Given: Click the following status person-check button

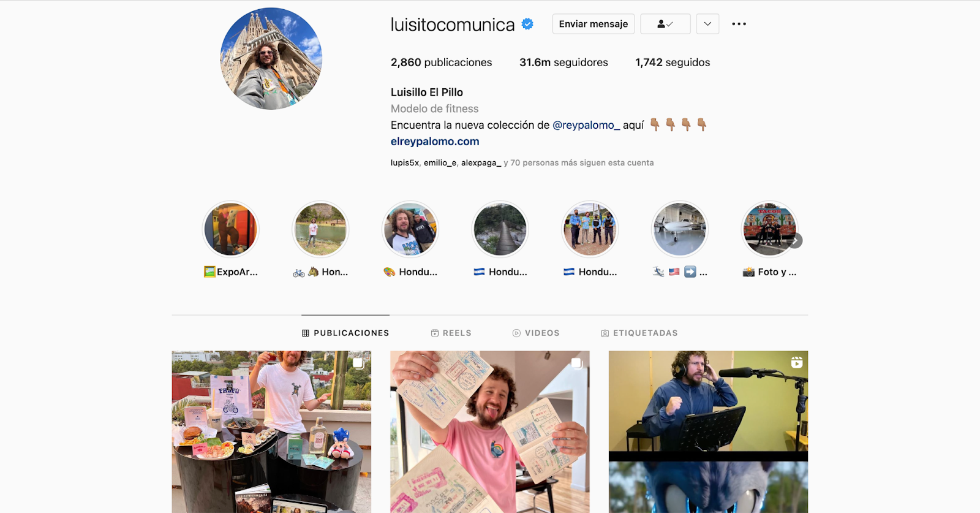Looking at the screenshot, I should coord(665,24).
